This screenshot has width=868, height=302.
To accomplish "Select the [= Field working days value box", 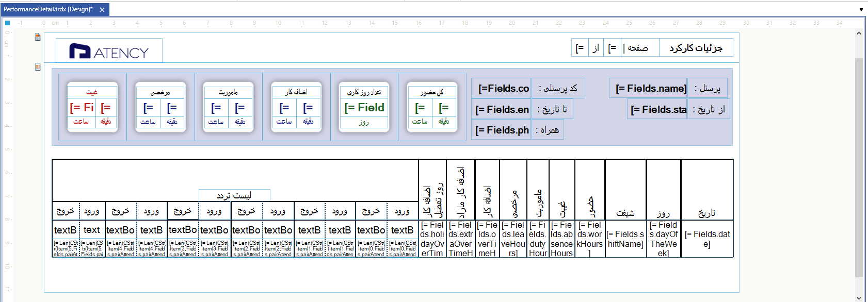I will [x=364, y=108].
